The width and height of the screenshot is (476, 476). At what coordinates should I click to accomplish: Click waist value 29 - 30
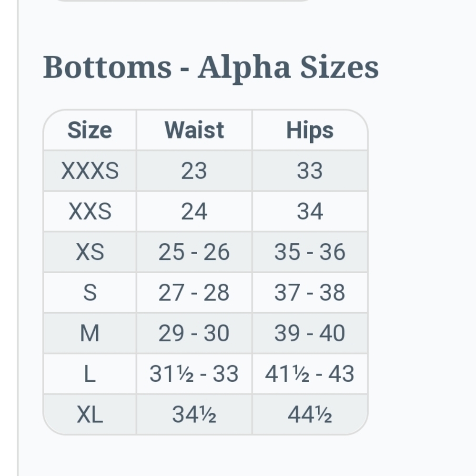(x=194, y=333)
